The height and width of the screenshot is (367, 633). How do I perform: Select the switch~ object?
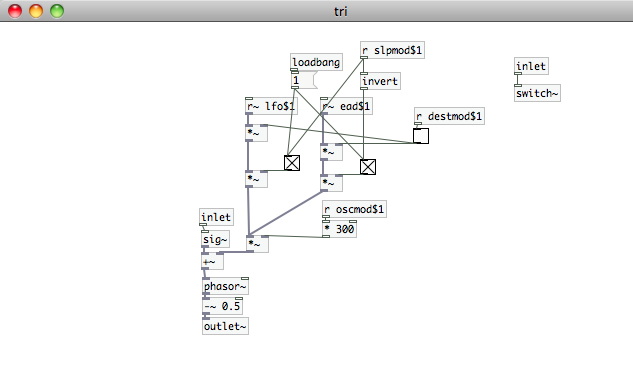pyautogui.click(x=537, y=93)
